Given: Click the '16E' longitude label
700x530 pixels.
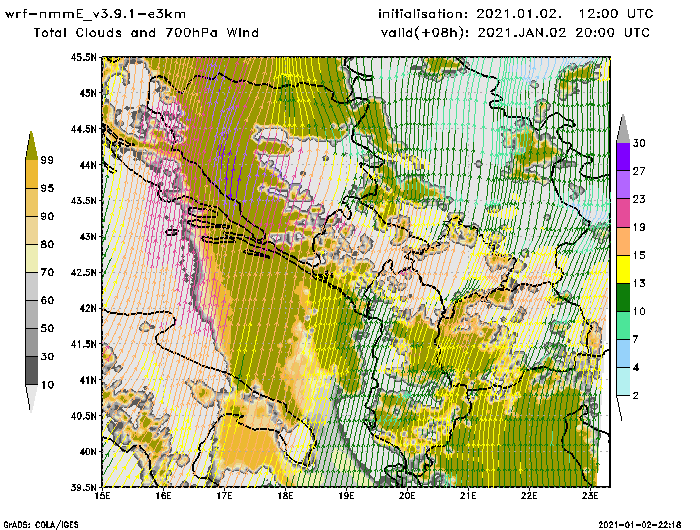Looking at the screenshot, I should point(163,496).
